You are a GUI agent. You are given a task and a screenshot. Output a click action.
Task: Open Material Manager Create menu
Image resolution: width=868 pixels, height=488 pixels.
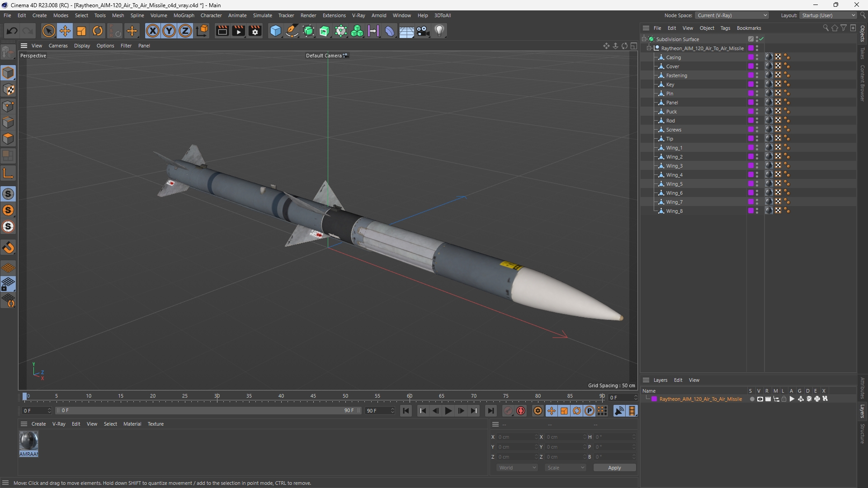coord(38,424)
